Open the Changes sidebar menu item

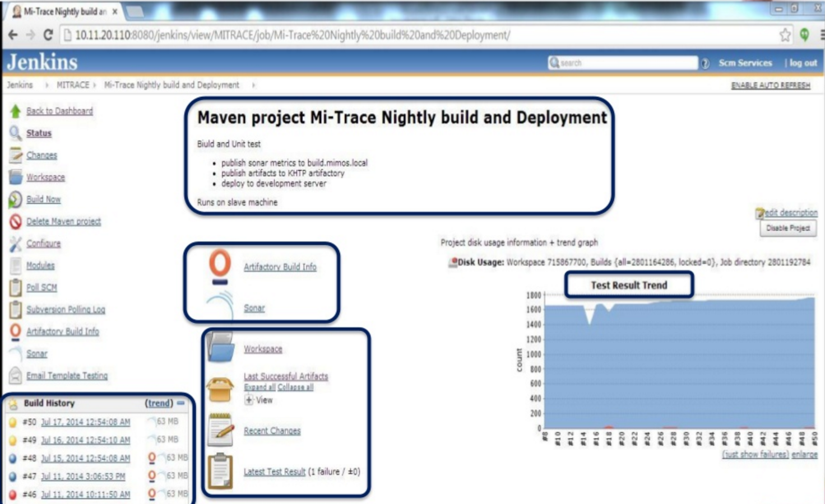tap(41, 155)
